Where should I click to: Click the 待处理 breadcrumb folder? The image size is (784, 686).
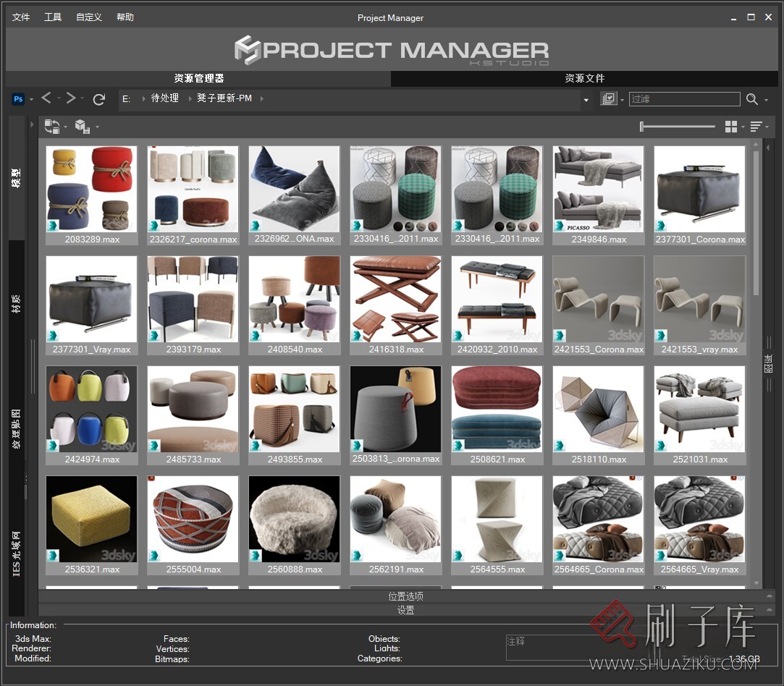pyautogui.click(x=164, y=98)
